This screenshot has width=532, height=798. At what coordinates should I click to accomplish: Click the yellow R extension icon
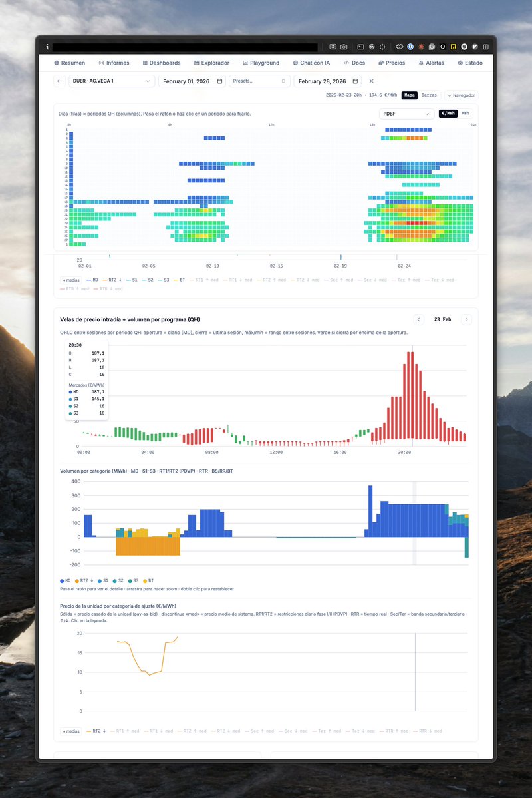(453, 47)
